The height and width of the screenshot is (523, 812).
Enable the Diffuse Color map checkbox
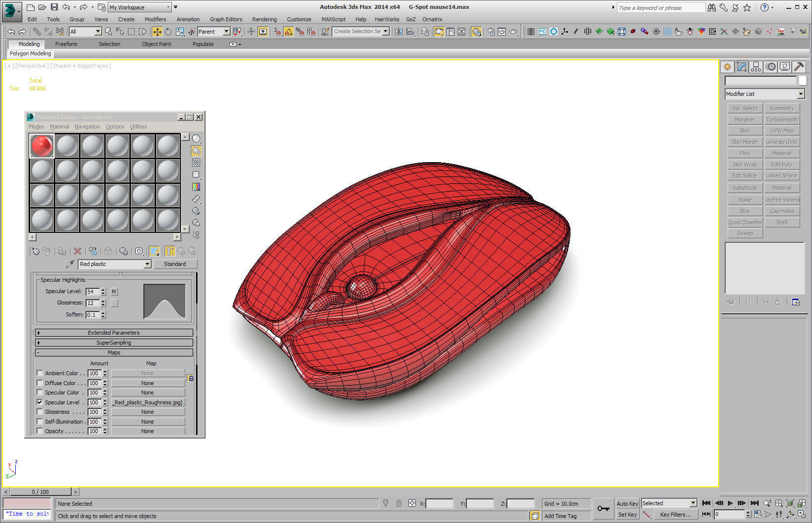[x=40, y=383]
